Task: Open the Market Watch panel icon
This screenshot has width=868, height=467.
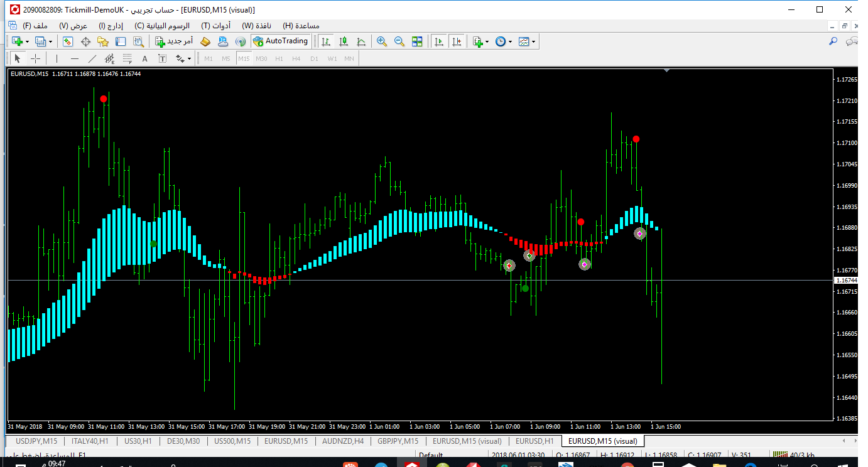Action: [x=68, y=41]
